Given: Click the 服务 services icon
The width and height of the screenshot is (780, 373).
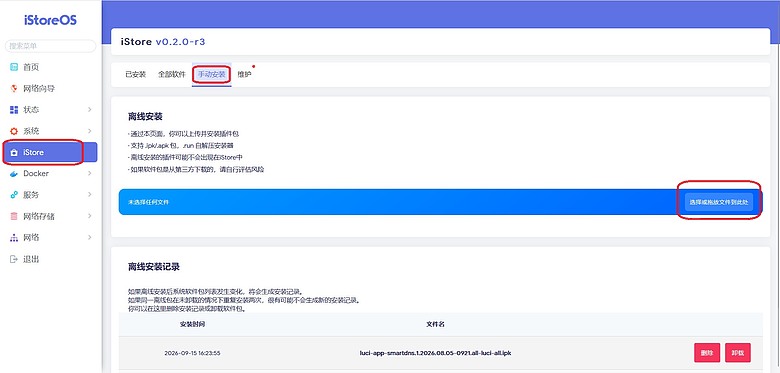Looking at the screenshot, I should [14, 195].
